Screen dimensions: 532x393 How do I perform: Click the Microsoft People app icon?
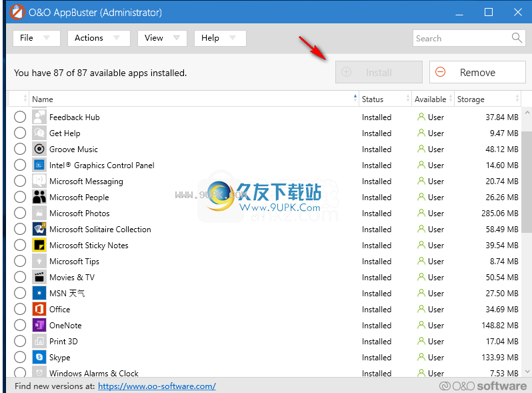[x=39, y=197]
